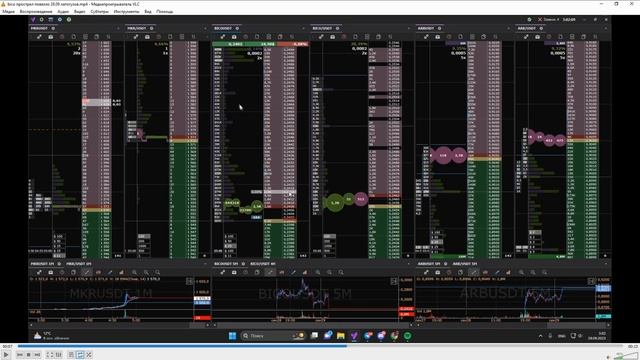Select the ARBUSDT order book tab
The width and height of the screenshot is (640, 360).
(x=426, y=28)
